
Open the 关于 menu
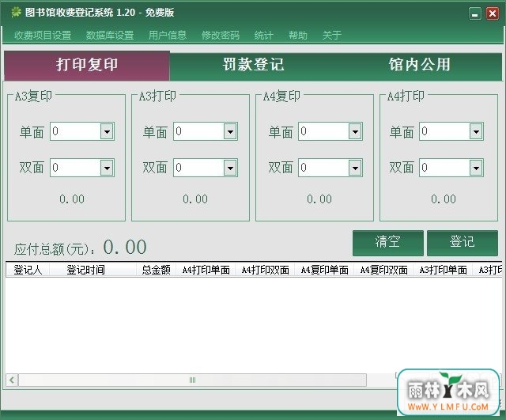(x=332, y=35)
